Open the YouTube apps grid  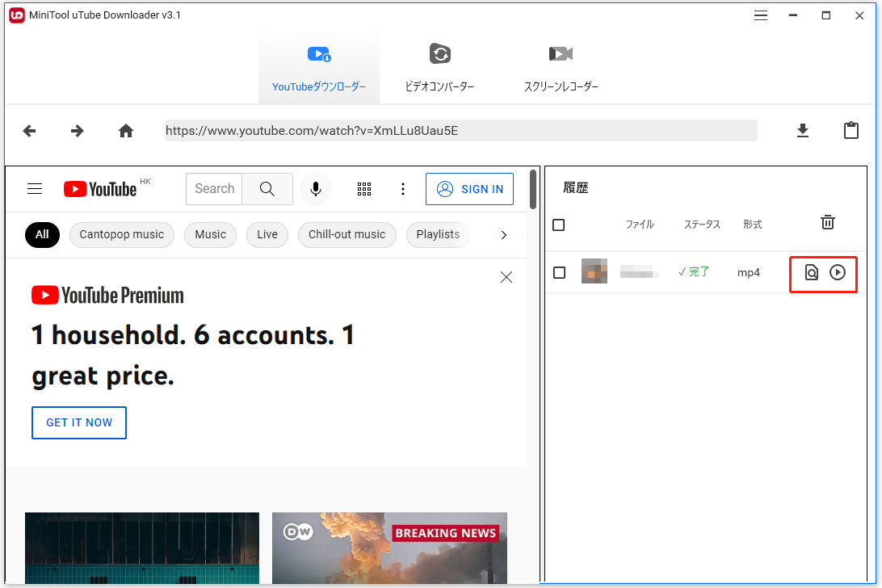pos(364,189)
